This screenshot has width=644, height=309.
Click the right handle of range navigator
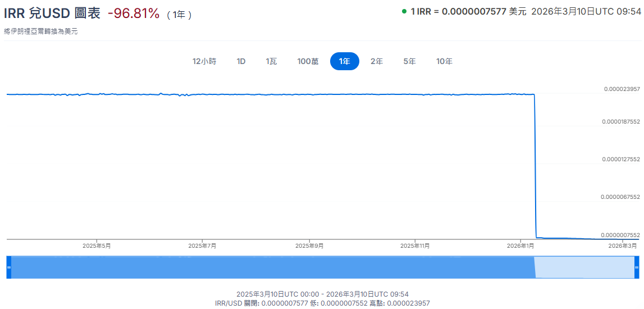637,267
